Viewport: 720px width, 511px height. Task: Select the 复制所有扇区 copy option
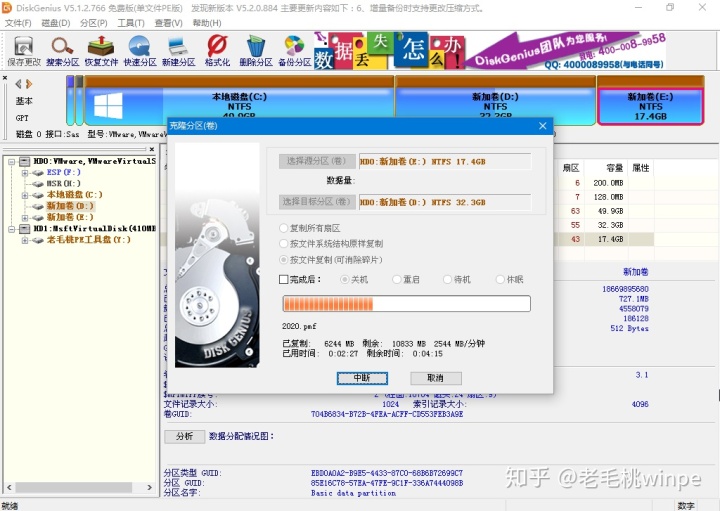pyautogui.click(x=309, y=228)
